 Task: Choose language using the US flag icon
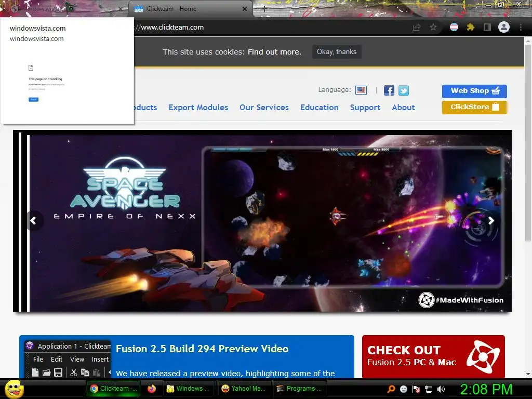[x=361, y=90]
